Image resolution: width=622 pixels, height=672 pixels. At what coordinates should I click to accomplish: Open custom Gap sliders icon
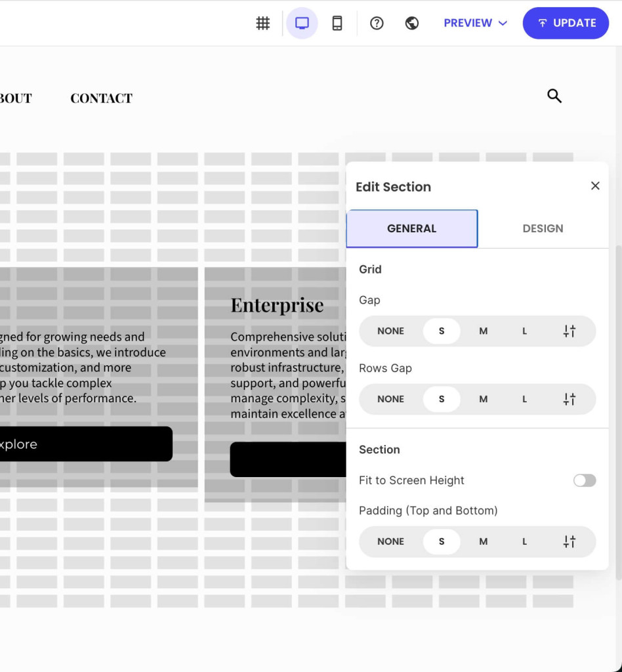(x=570, y=331)
